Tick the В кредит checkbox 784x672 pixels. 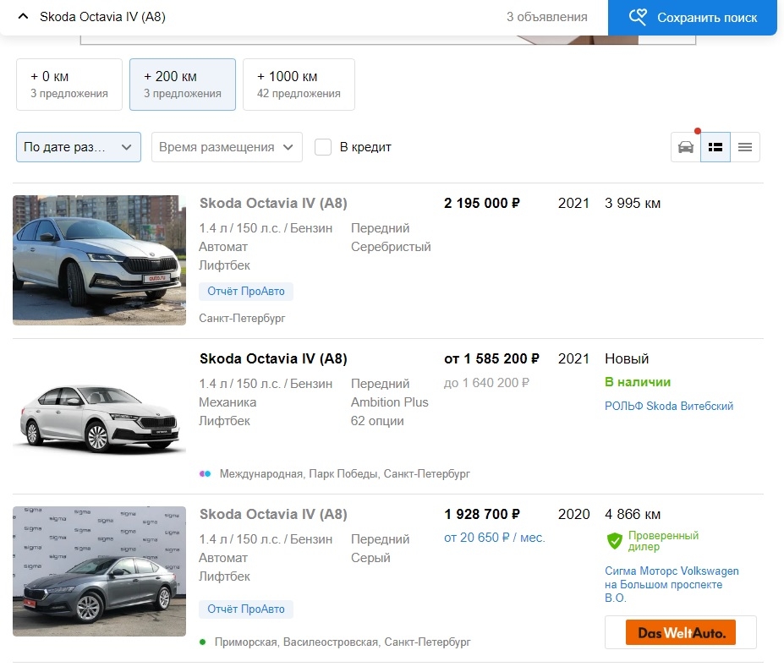(x=323, y=147)
